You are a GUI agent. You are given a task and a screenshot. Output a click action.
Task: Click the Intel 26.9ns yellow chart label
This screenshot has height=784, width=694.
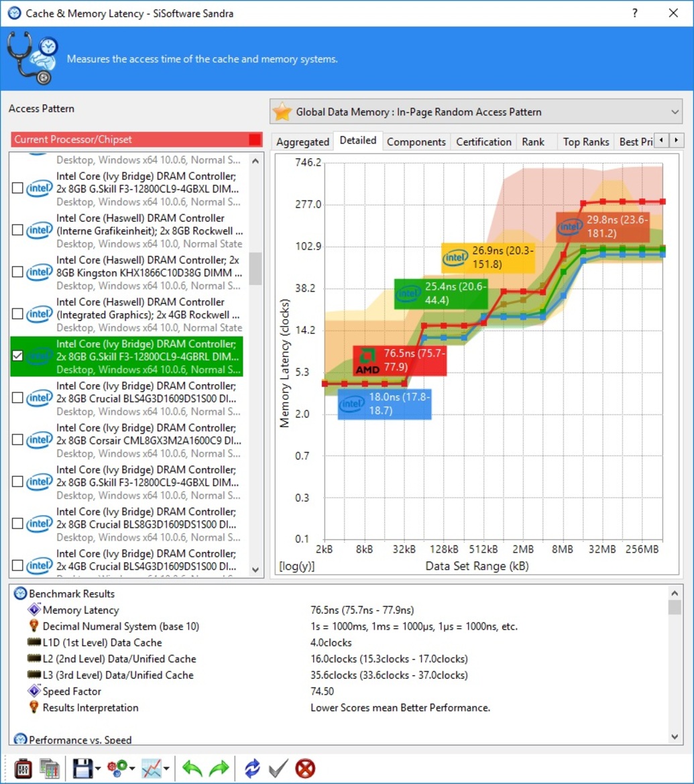point(488,258)
